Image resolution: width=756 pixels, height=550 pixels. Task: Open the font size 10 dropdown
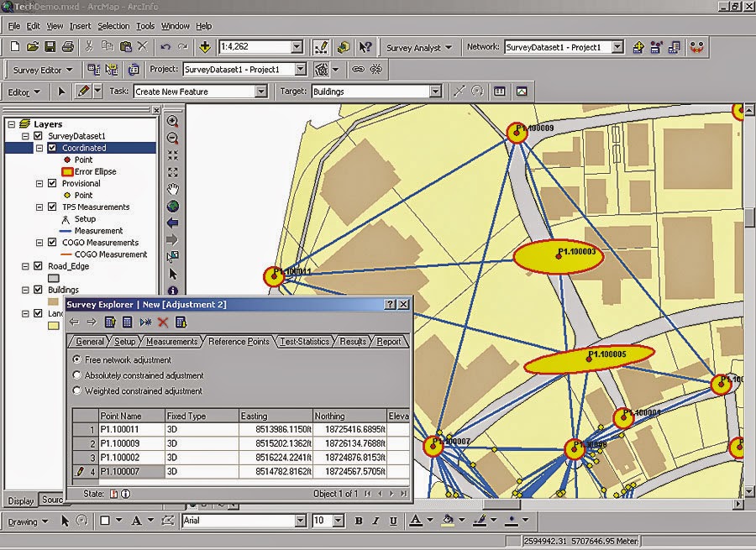point(339,521)
